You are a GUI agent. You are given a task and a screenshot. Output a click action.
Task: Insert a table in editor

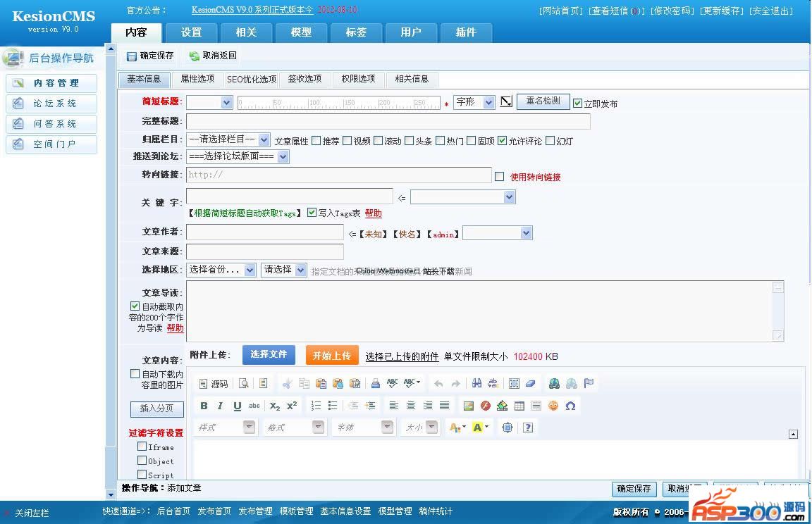coord(519,406)
